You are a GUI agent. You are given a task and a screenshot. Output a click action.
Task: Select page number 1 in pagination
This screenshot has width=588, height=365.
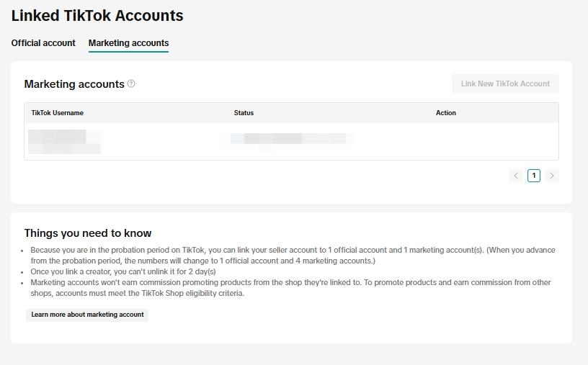tap(534, 176)
